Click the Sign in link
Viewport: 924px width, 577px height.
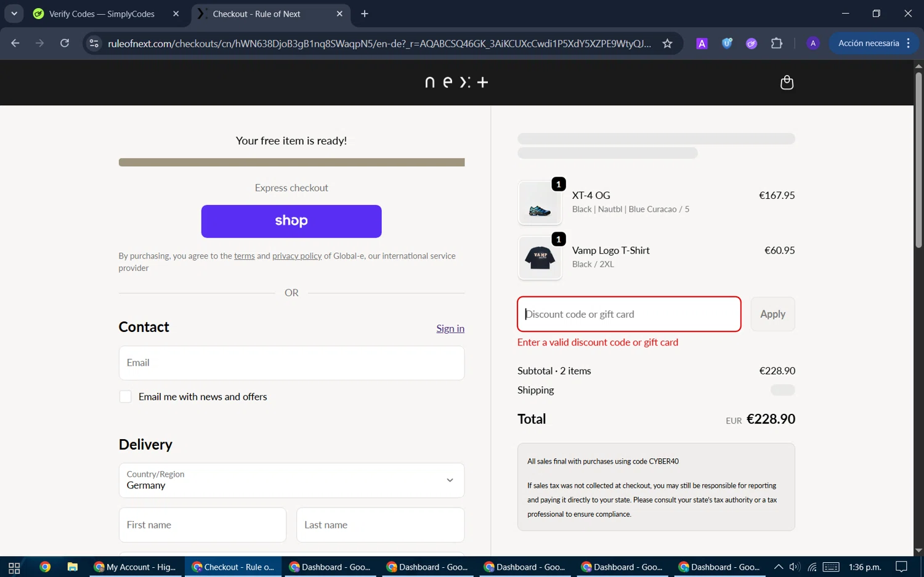coord(450,328)
